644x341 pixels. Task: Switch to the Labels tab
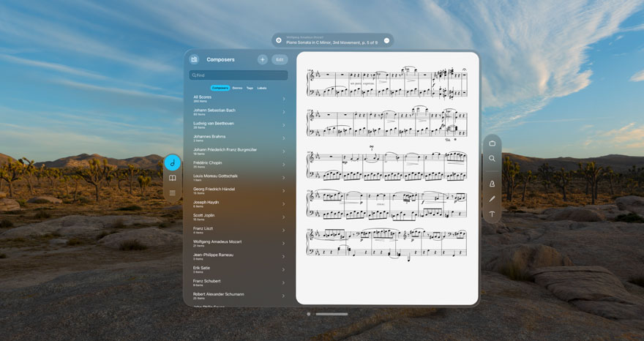pos(262,88)
